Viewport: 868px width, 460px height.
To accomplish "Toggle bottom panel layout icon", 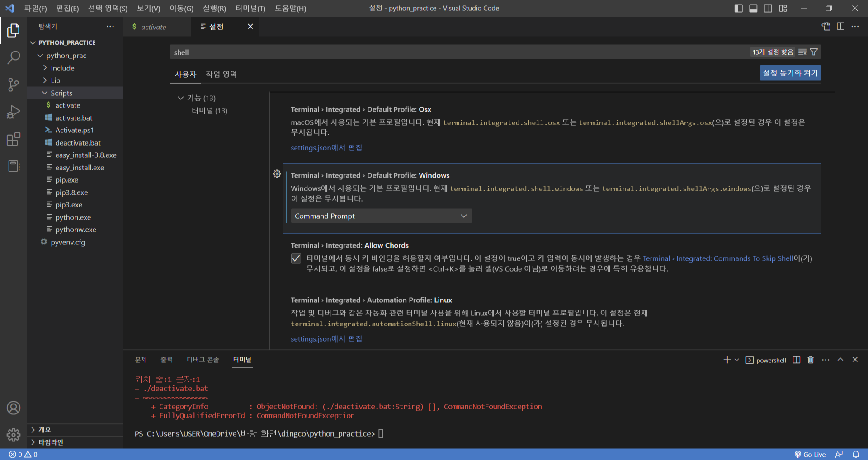I will [753, 8].
